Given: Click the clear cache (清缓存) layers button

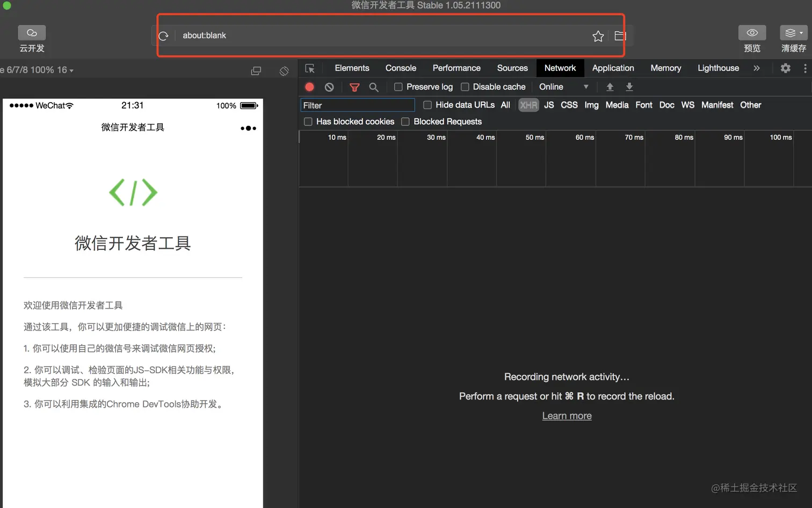Looking at the screenshot, I should tap(793, 33).
